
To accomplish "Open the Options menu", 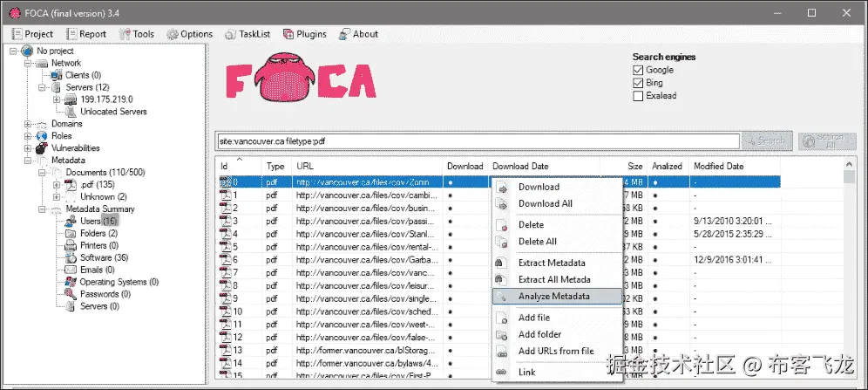I will click(190, 34).
